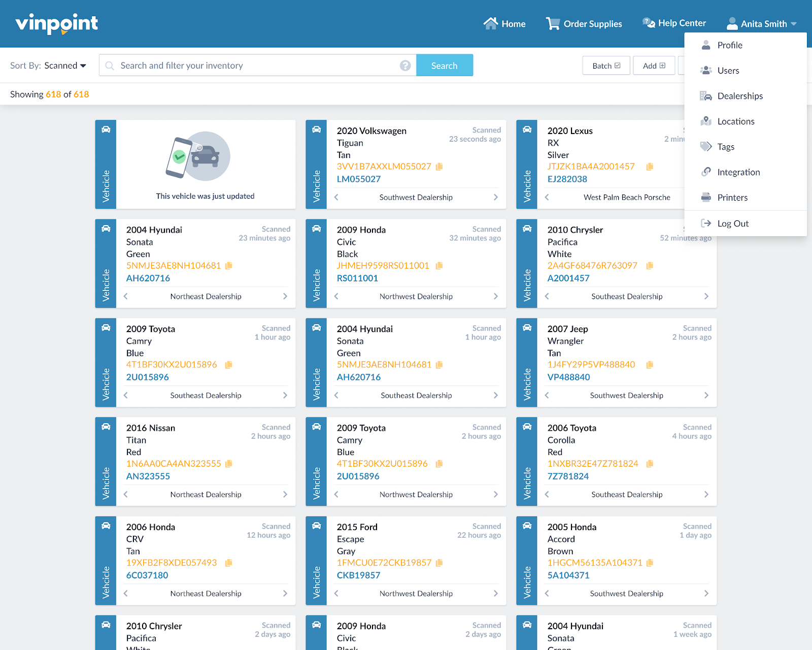
Task: Copy VIN 1HGCM56135A104371
Action: click(650, 563)
